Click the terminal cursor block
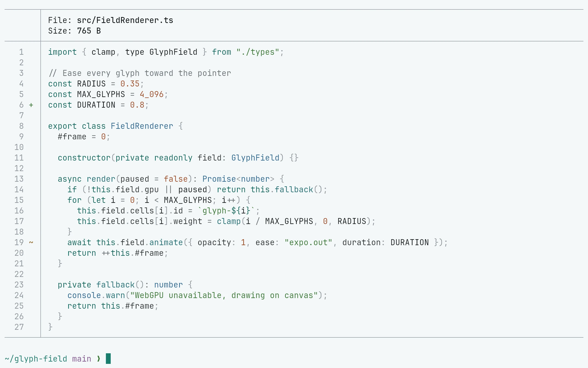The height and width of the screenshot is (368, 588). tap(108, 359)
